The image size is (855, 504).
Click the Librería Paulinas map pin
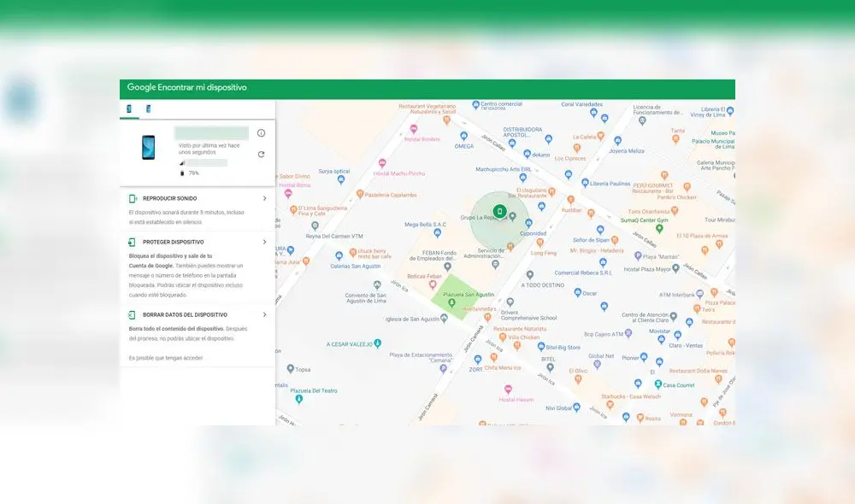[585, 182]
